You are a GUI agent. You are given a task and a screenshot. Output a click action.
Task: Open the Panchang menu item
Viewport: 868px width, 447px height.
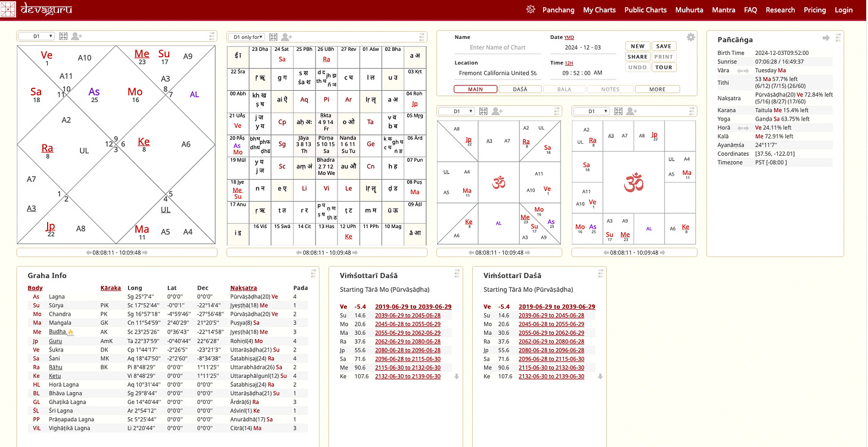[x=559, y=10]
